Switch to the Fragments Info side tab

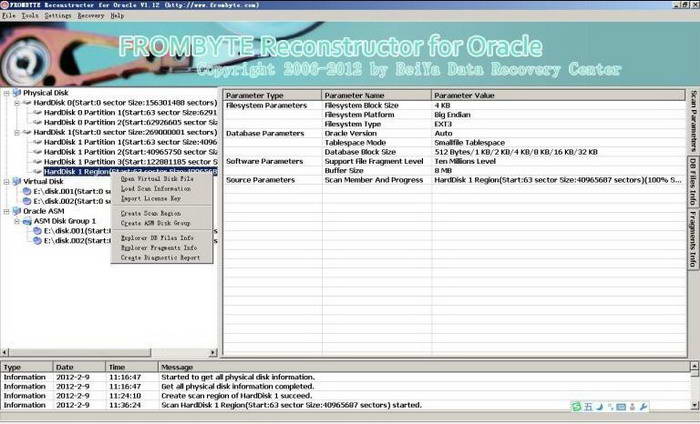(x=693, y=239)
